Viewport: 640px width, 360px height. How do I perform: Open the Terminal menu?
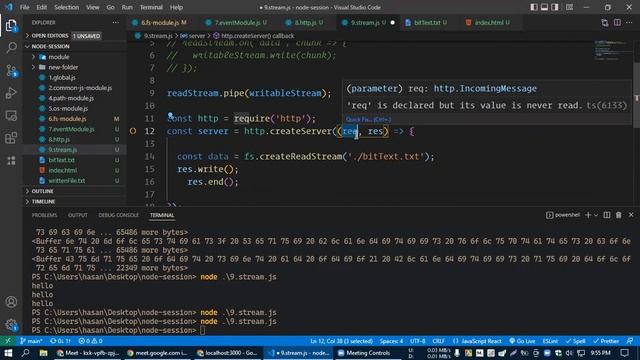[151, 7]
